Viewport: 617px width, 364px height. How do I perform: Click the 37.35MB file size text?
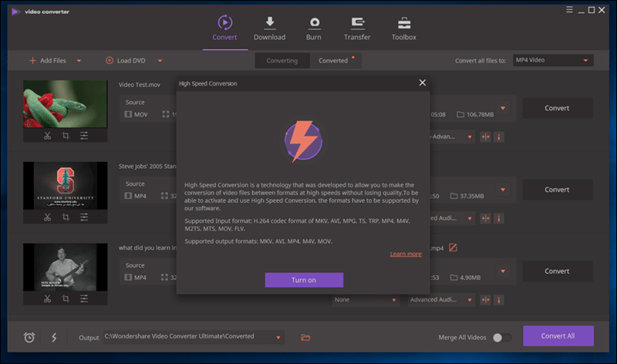click(x=472, y=196)
